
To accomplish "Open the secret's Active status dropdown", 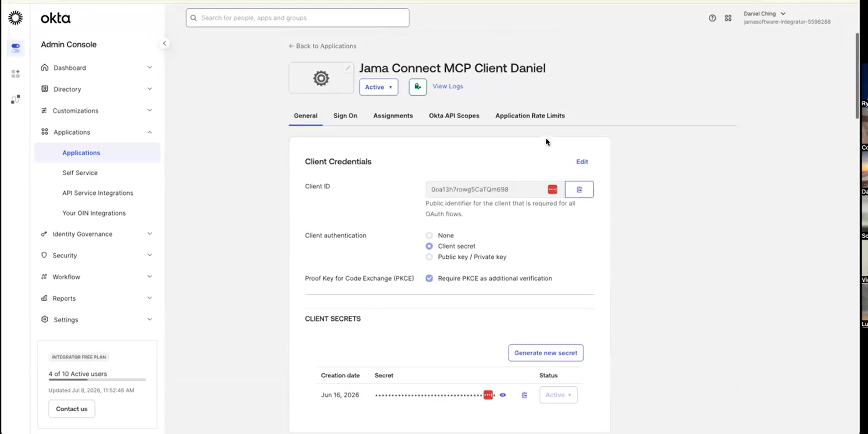I will [558, 395].
